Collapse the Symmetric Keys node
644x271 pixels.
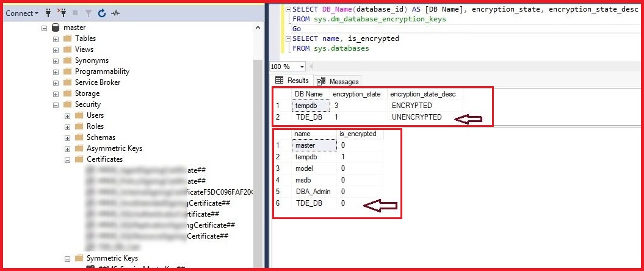pyautogui.click(x=68, y=259)
